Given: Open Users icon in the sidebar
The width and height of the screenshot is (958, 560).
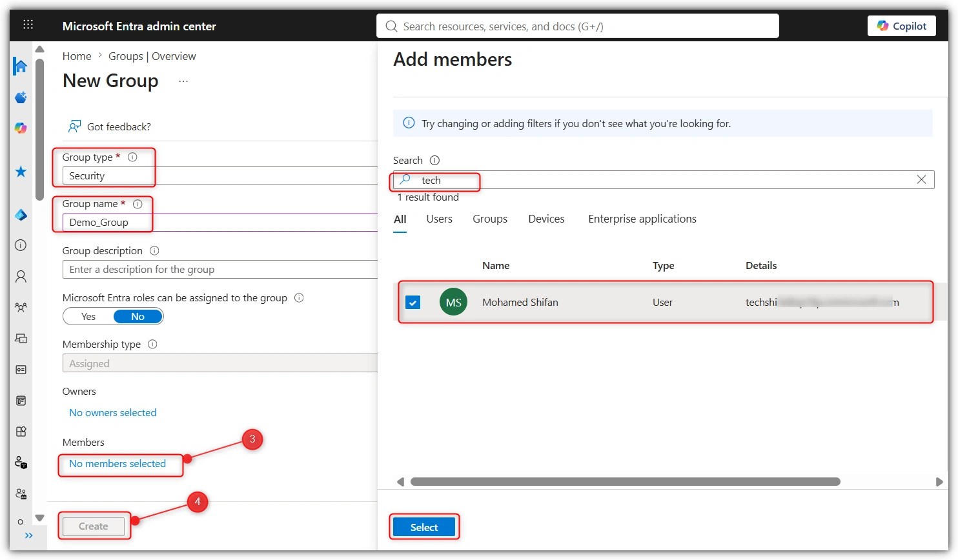Looking at the screenshot, I should click(x=21, y=277).
